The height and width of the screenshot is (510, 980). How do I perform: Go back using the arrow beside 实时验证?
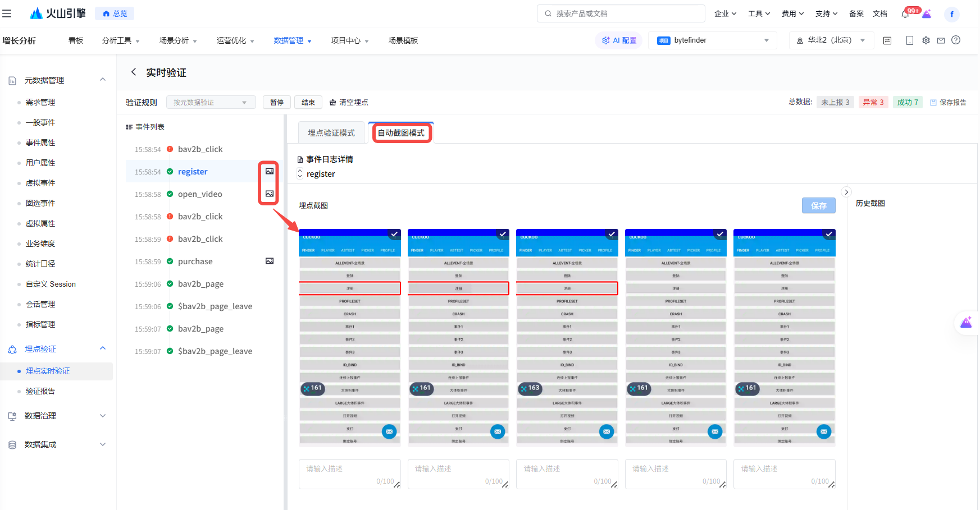[134, 72]
